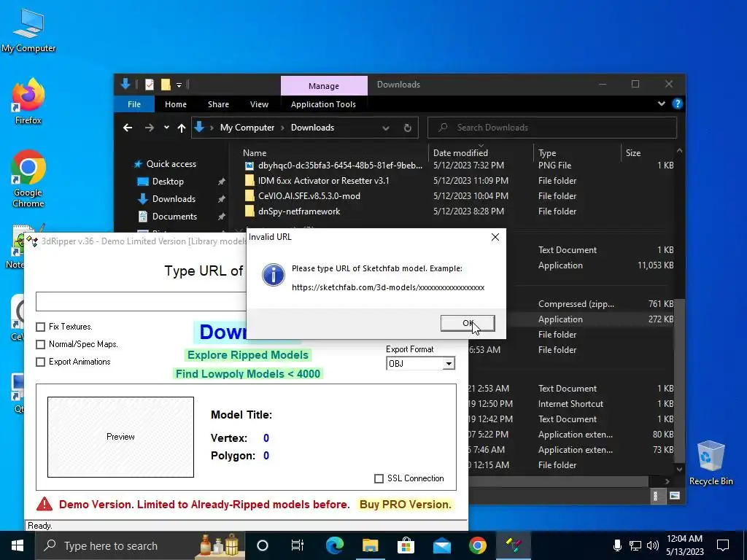This screenshot has width=747, height=560.
Task: Switch Explorer to large icons view
Action: (674, 496)
